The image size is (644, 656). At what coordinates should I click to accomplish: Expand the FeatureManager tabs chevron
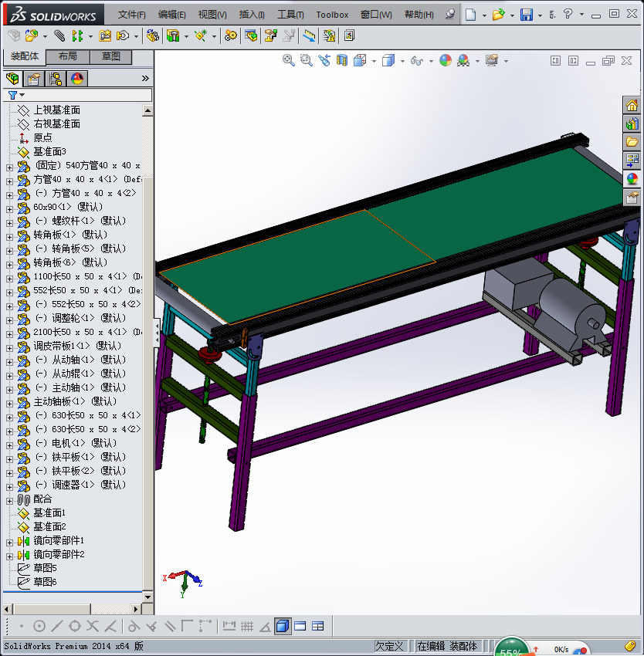click(145, 78)
